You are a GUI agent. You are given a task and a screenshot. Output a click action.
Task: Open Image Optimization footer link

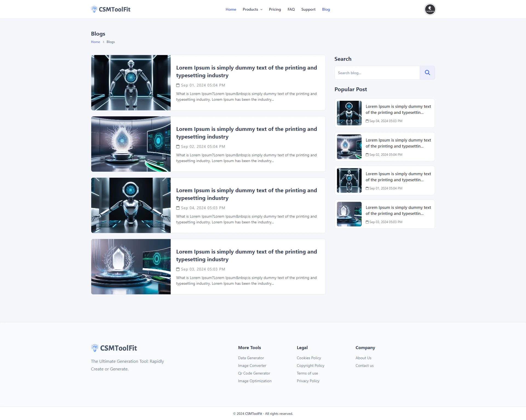255,381
